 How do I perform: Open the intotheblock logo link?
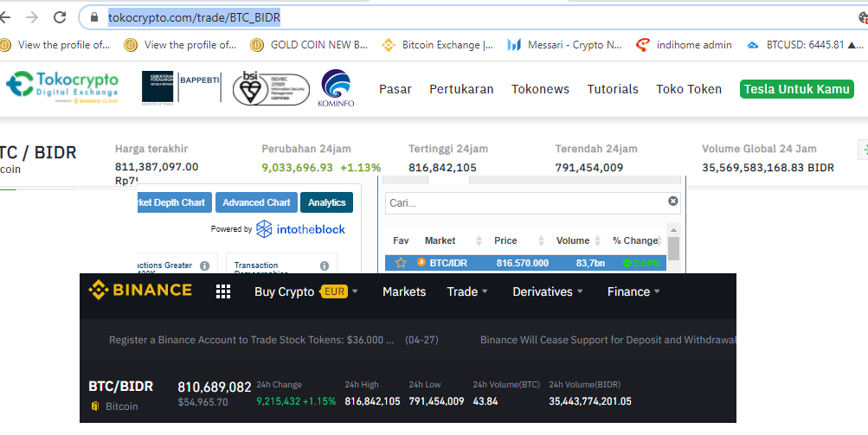(x=300, y=229)
